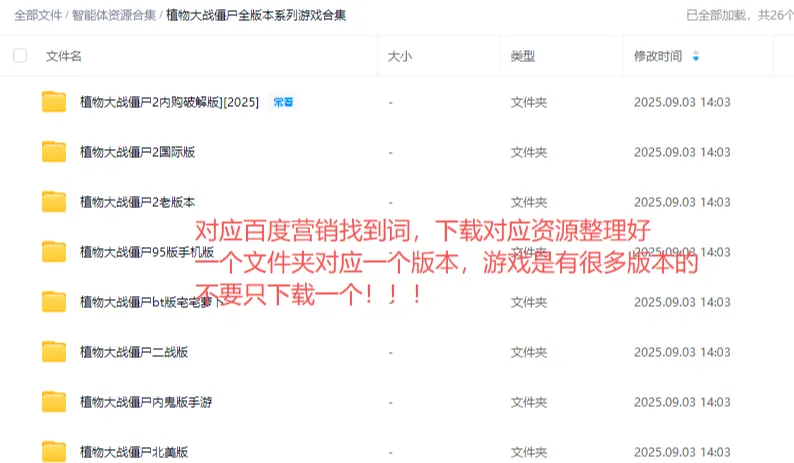This screenshot has width=794, height=463.
Task: Open the 植物大战僵尸二战版 folder icon
Action: pyautogui.click(x=54, y=352)
